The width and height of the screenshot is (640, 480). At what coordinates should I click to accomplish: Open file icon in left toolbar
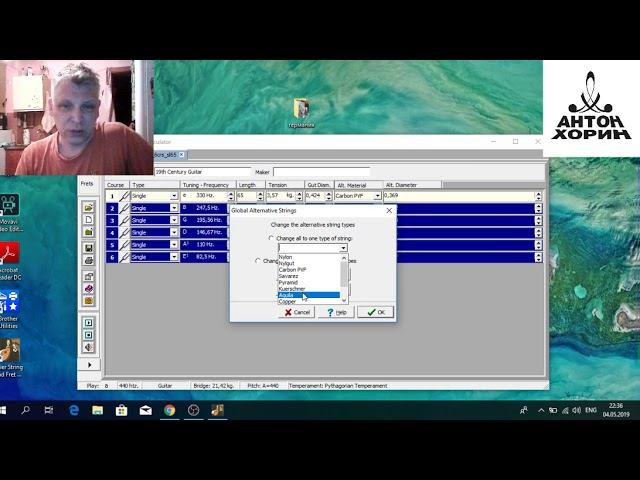[x=89, y=207]
